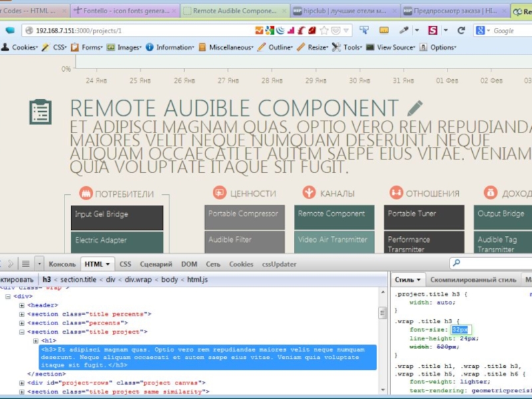
Task: Open the Cookies menu in Web Developer toolbar
Action: click(24, 47)
